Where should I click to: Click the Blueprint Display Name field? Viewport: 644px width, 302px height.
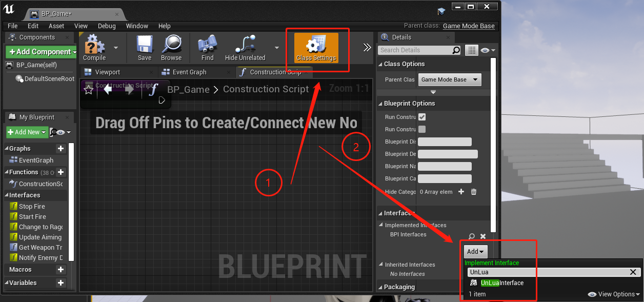(445, 142)
